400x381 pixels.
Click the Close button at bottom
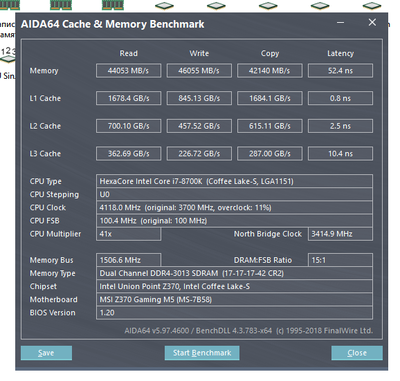point(357,353)
